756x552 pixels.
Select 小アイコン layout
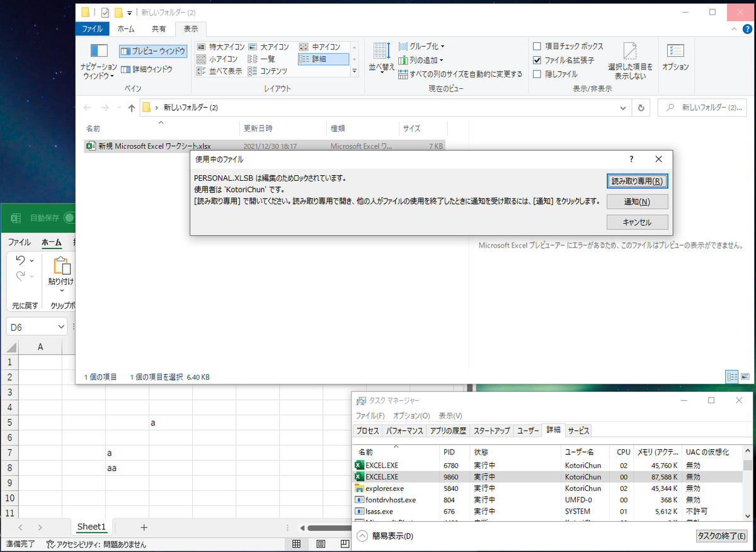[217, 59]
